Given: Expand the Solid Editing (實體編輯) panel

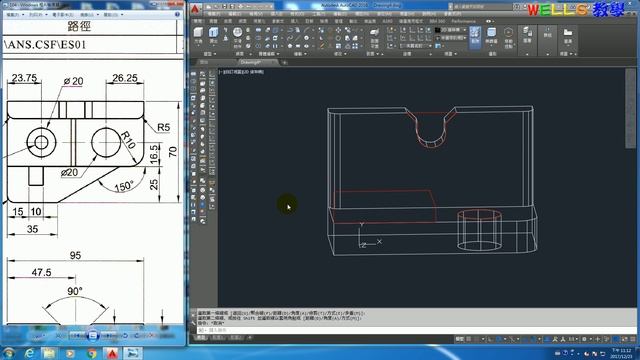Looking at the screenshot, I should (269, 54).
